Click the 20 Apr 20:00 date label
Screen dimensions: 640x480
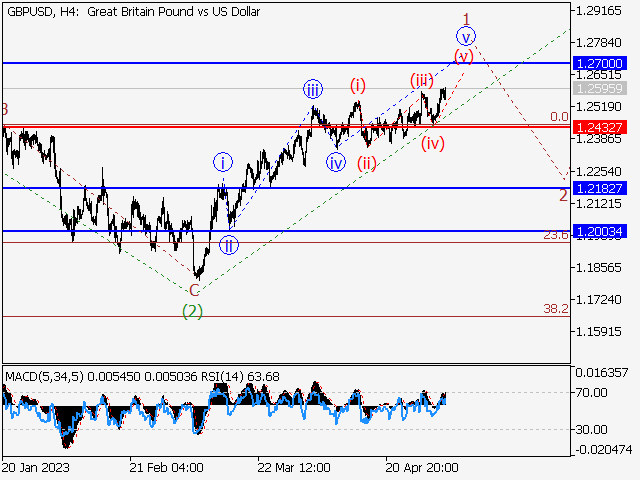pyautogui.click(x=422, y=467)
